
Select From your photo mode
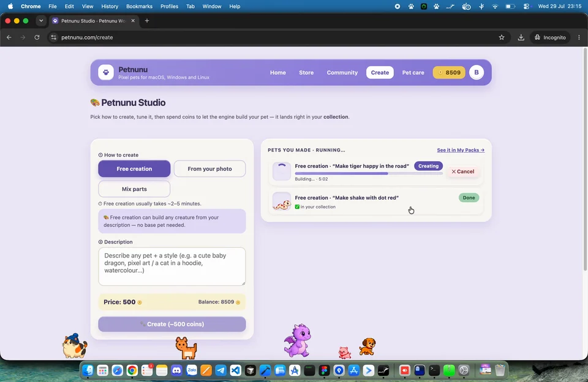(x=209, y=169)
